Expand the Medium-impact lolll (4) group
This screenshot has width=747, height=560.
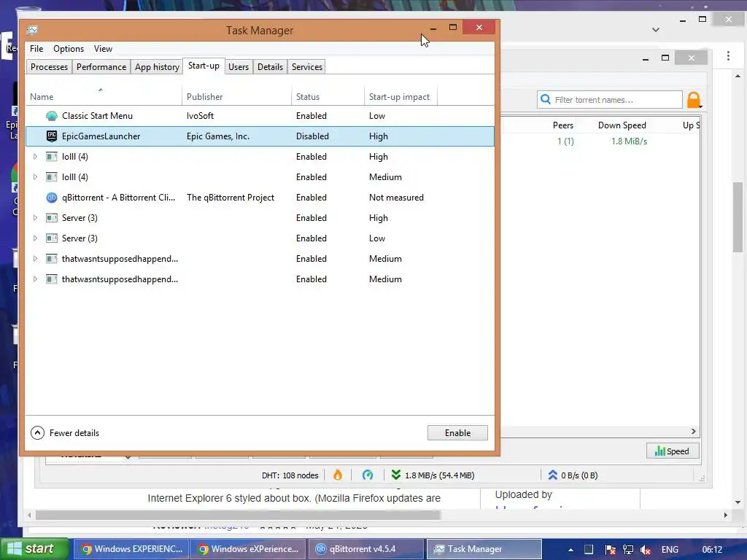(x=35, y=176)
